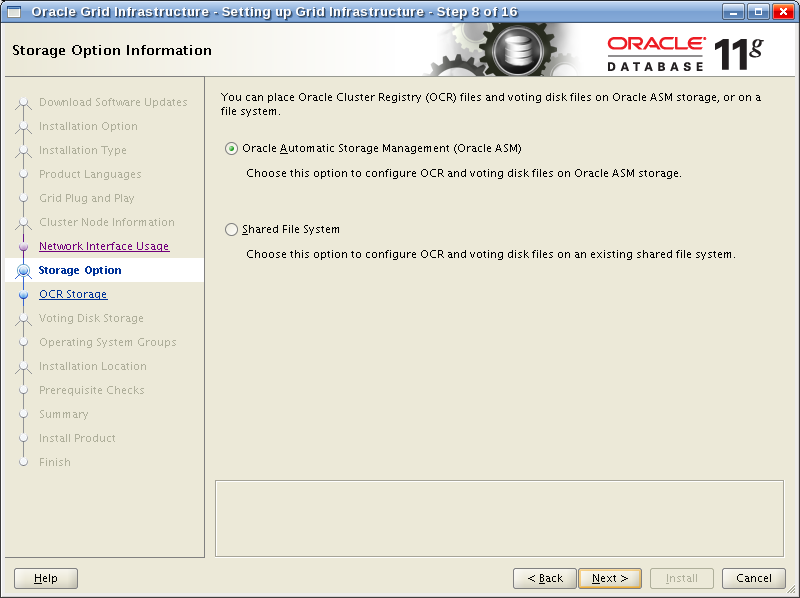Screen dimensions: 800x598
Task: Click the window menu icon in title bar
Action: (14, 11)
